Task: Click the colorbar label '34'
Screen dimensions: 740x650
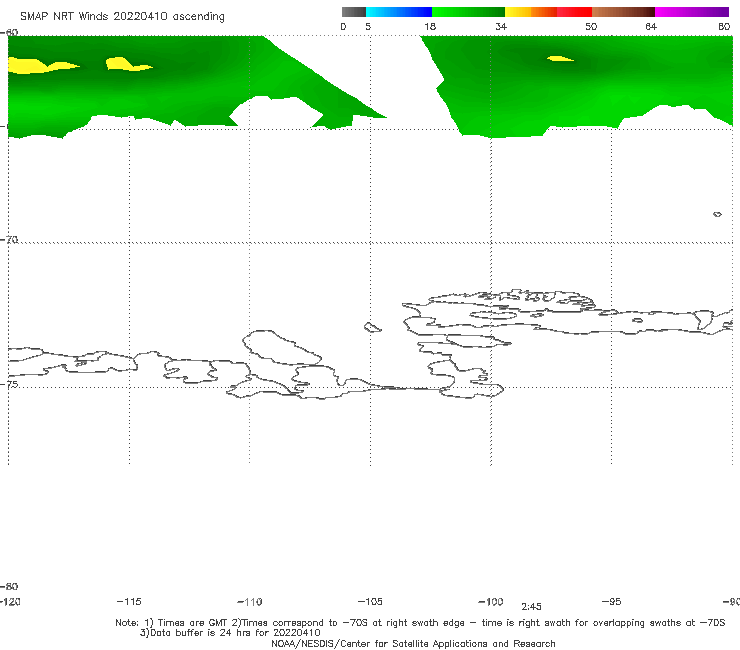Action: [x=501, y=26]
